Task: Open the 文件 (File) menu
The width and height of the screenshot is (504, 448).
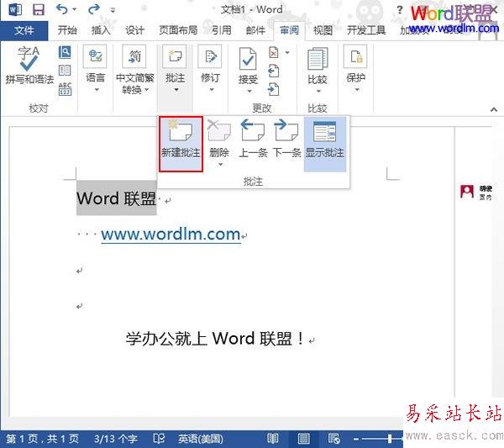Action: pyautogui.click(x=24, y=30)
